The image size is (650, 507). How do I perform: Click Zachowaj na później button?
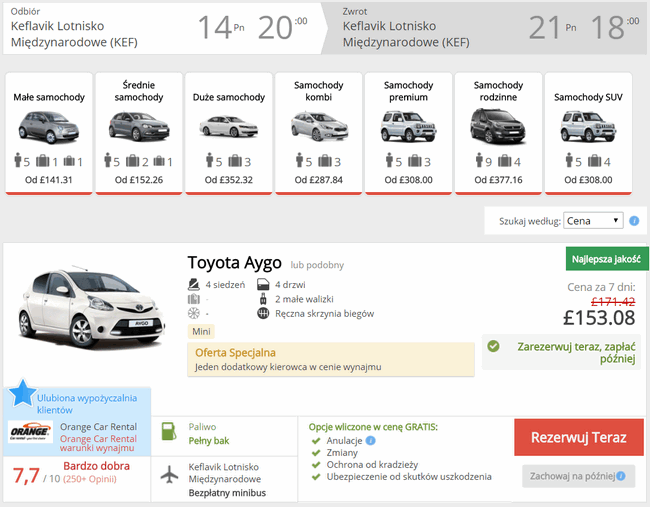tap(579, 476)
